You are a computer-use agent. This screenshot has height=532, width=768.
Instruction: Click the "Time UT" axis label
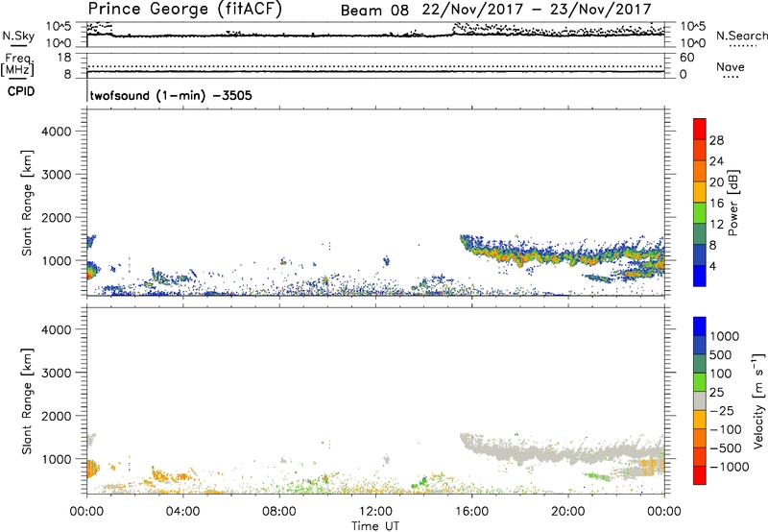375,526
